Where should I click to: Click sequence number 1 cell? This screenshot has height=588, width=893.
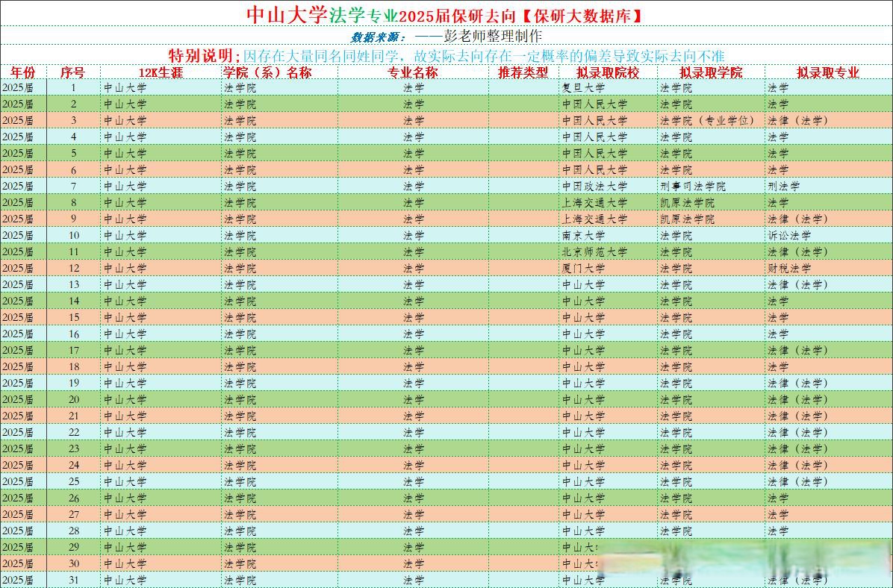click(x=73, y=87)
